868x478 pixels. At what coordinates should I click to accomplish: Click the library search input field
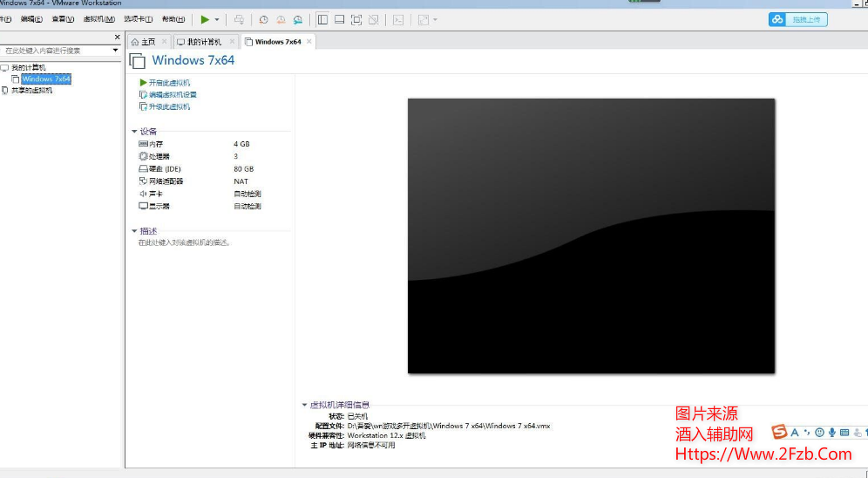(x=57, y=51)
